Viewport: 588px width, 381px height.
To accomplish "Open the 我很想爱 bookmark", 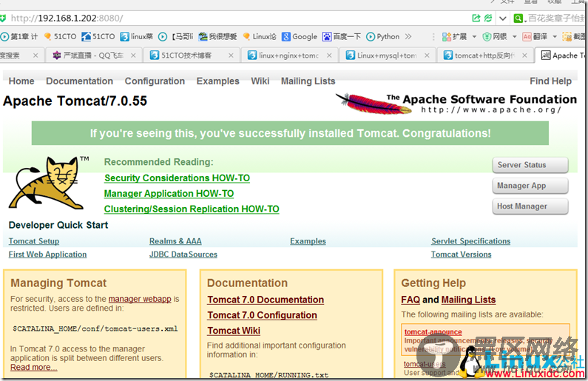I will point(217,36).
